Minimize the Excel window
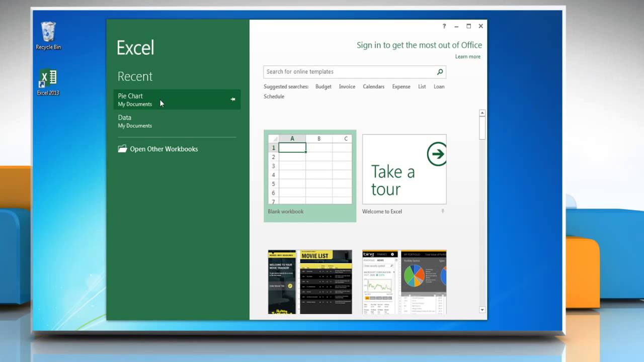 coord(456,26)
